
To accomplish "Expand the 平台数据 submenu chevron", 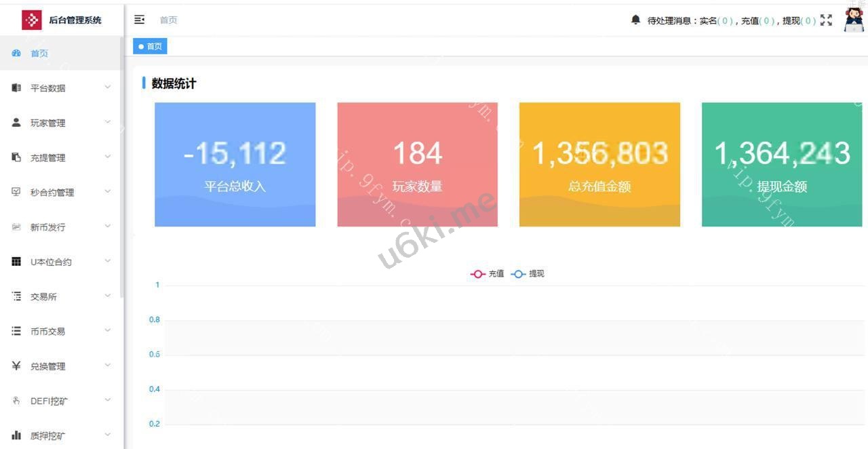I will point(107,87).
